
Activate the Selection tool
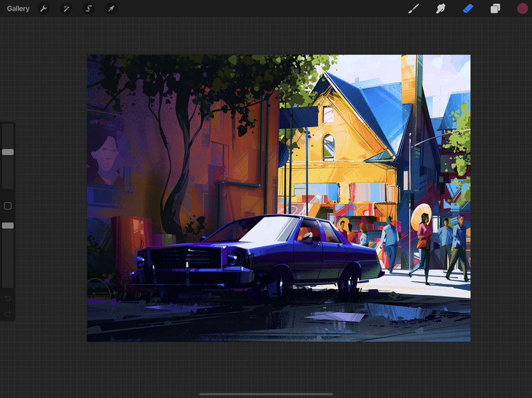(x=88, y=9)
